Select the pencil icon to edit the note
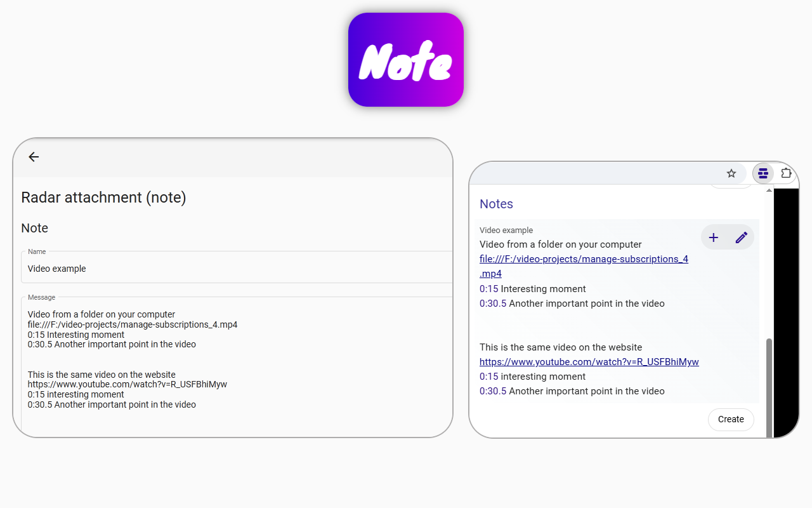 tap(742, 237)
